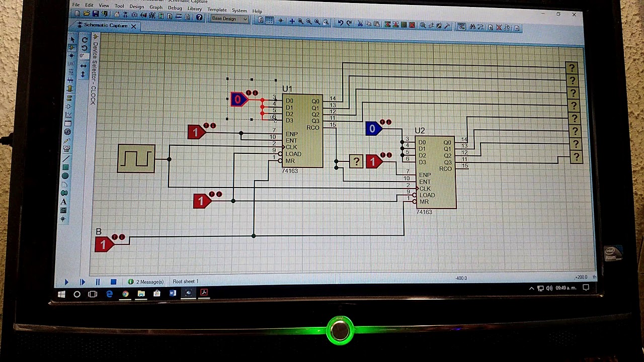The width and height of the screenshot is (644, 362).
Task: Select the U1 74163 counter chip
Action: (302, 131)
